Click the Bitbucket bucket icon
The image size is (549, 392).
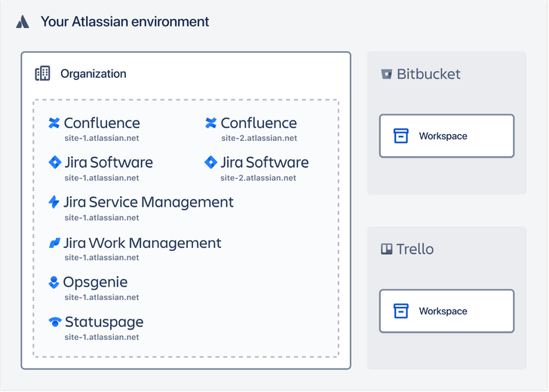point(387,74)
